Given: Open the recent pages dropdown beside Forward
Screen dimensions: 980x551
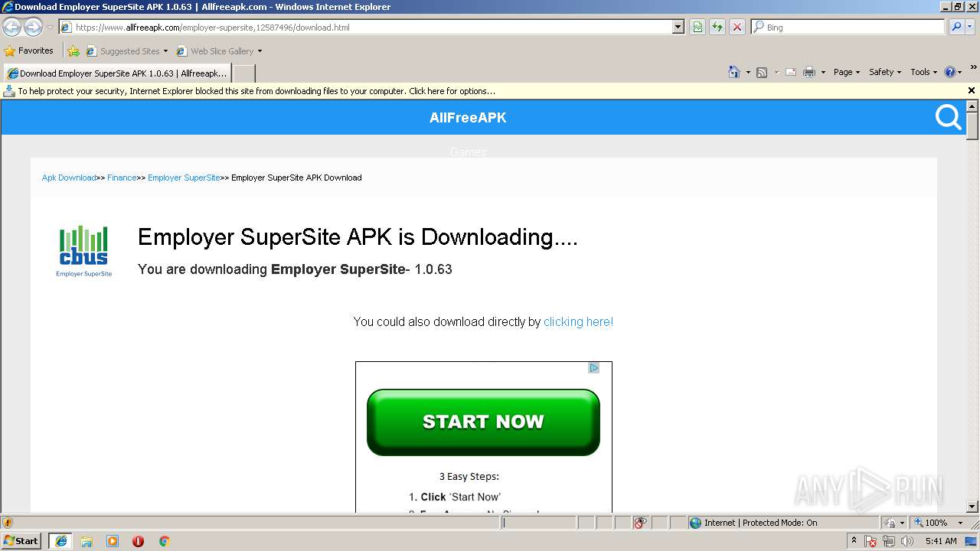Looking at the screenshot, I should 50,28.
